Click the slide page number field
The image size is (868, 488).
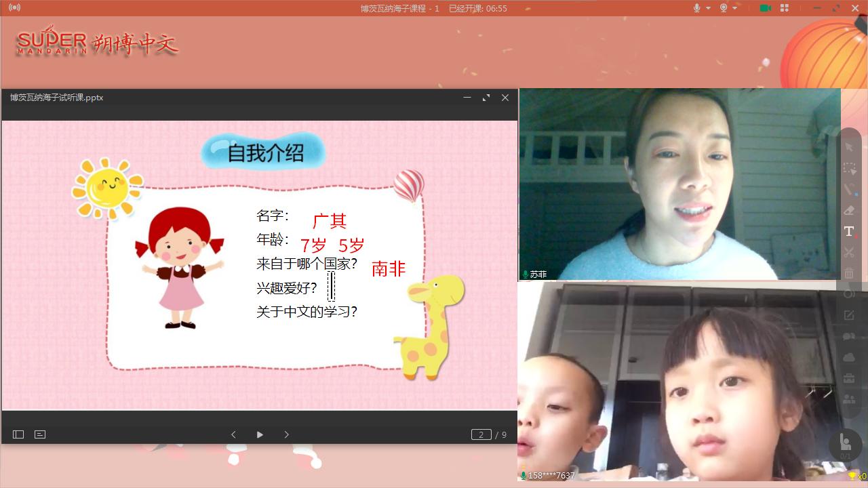tap(481, 434)
